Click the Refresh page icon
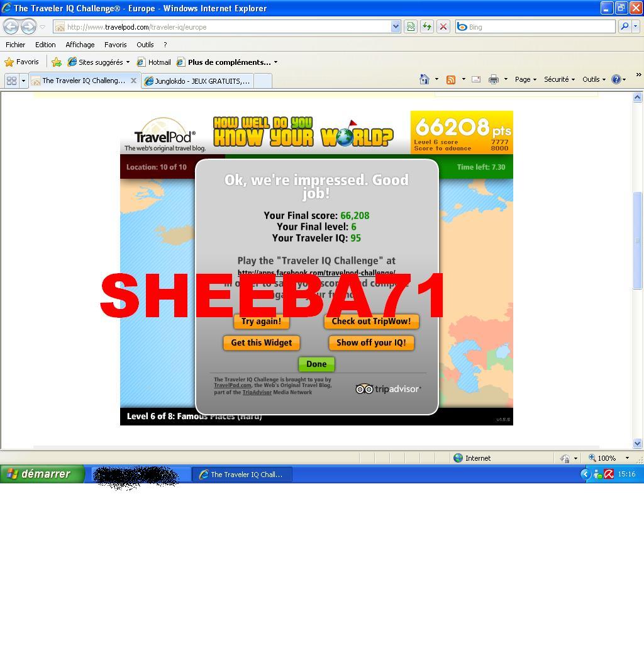Screen dimensions: 644x647 pyautogui.click(x=427, y=27)
